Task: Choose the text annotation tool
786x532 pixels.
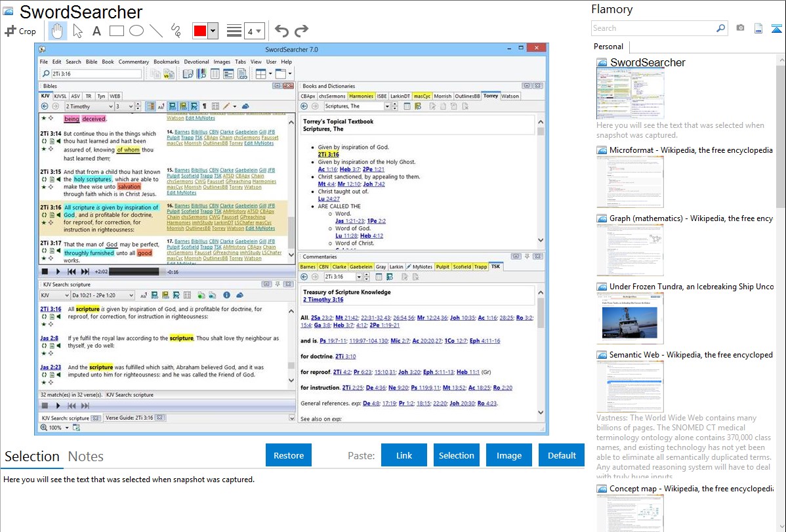Action: click(x=96, y=31)
